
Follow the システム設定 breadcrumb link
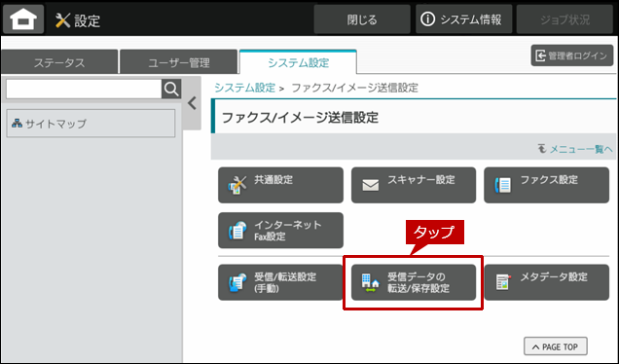[x=244, y=88]
